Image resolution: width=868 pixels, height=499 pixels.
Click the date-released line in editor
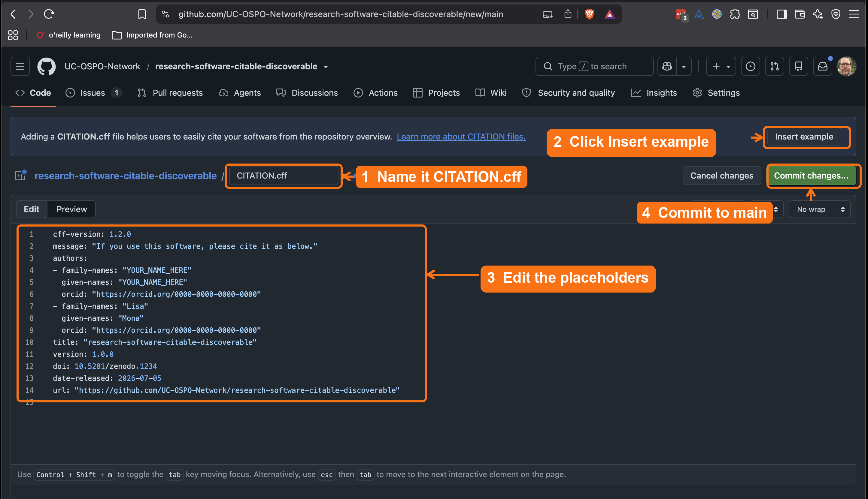[x=107, y=378]
